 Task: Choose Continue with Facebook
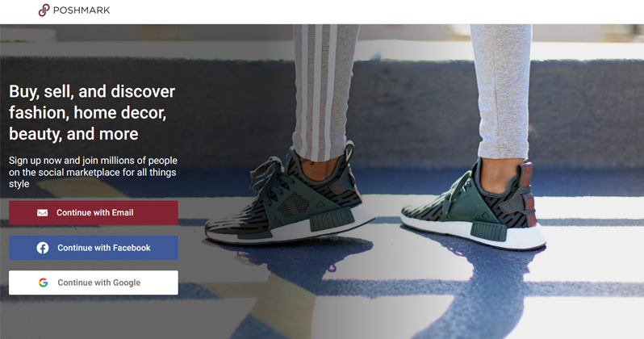(94, 248)
